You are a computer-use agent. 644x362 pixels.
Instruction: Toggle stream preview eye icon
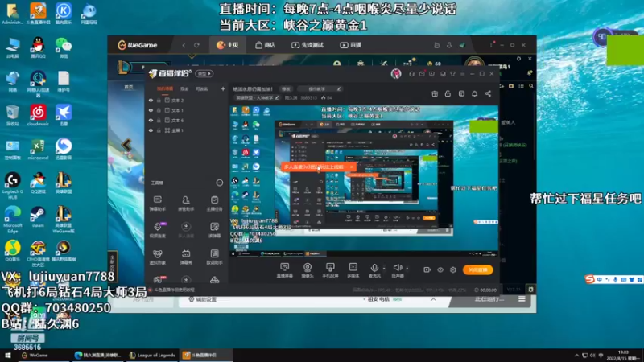(x=440, y=269)
